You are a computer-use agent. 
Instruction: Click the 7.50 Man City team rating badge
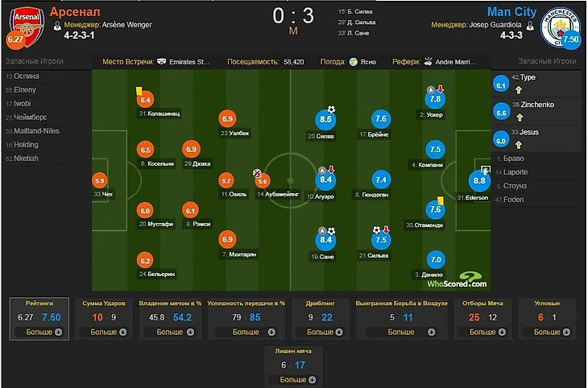tap(571, 39)
